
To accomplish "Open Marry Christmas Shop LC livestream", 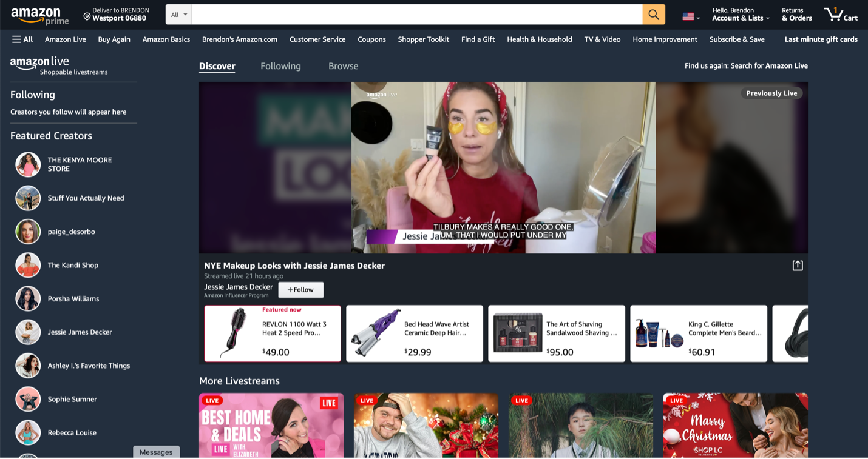I will click(x=736, y=425).
